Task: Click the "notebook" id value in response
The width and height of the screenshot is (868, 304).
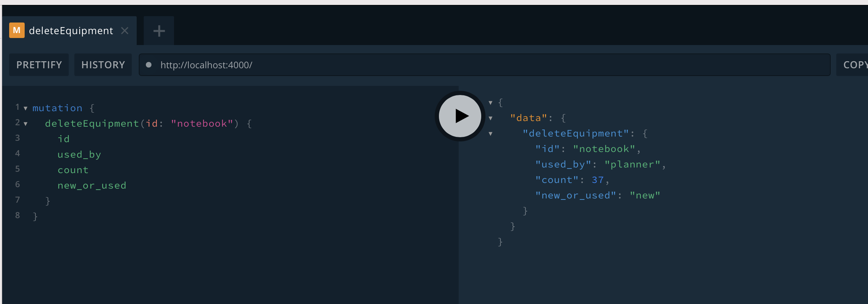Action: (604, 149)
